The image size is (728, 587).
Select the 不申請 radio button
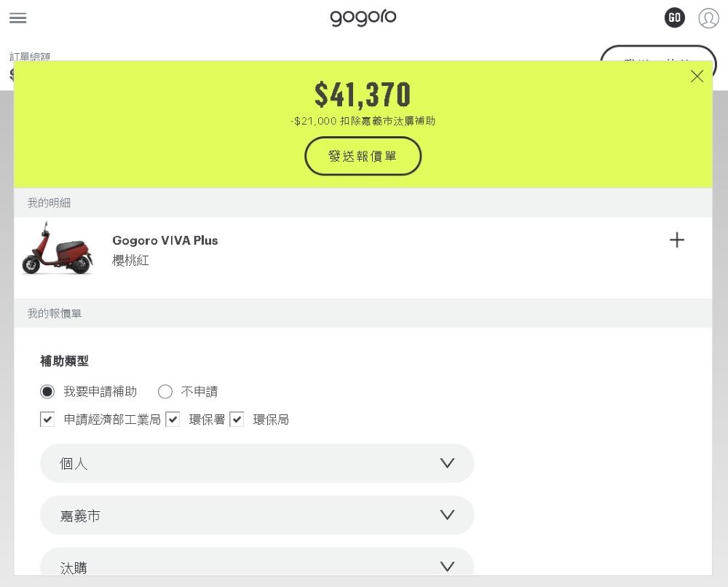pyautogui.click(x=165, y=392)
